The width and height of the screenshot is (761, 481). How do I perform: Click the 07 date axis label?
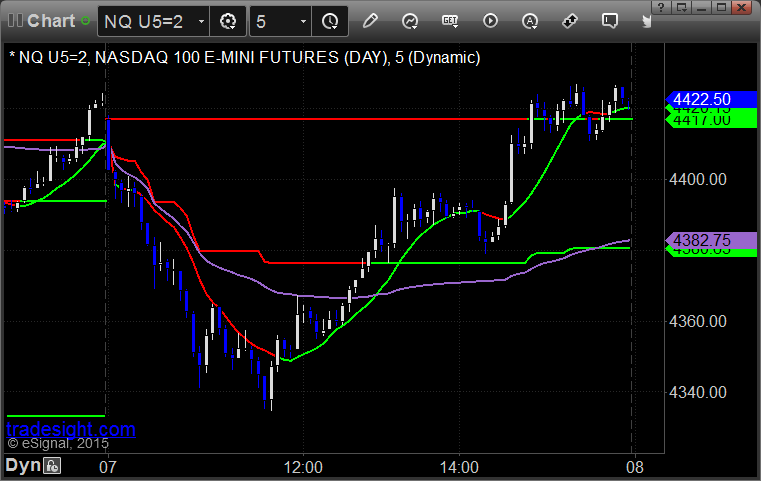(108, 467)
